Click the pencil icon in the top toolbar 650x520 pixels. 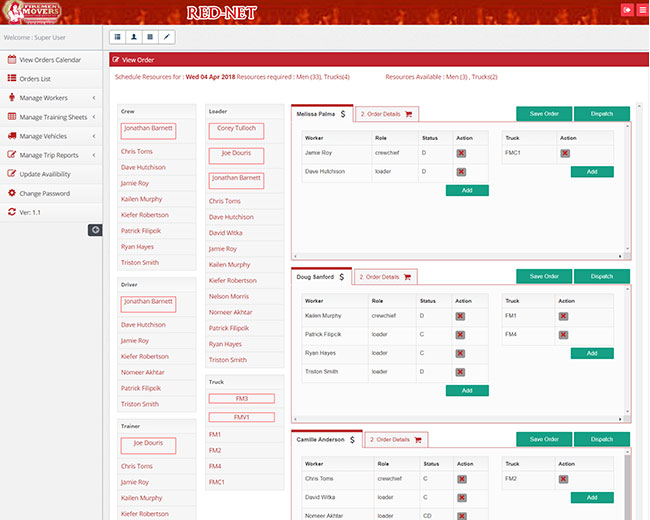pyautogui.click(x=166, y=37)
